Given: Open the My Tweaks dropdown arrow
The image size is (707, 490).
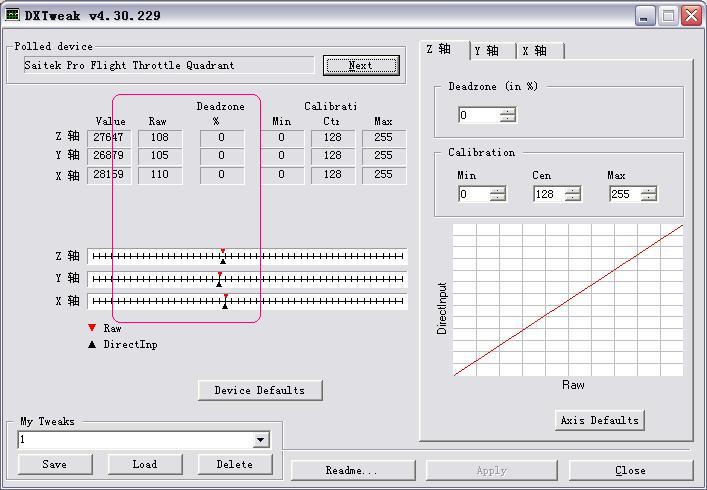Looking at the screenshot, I should pyautogui.click(x=261, y=440).
